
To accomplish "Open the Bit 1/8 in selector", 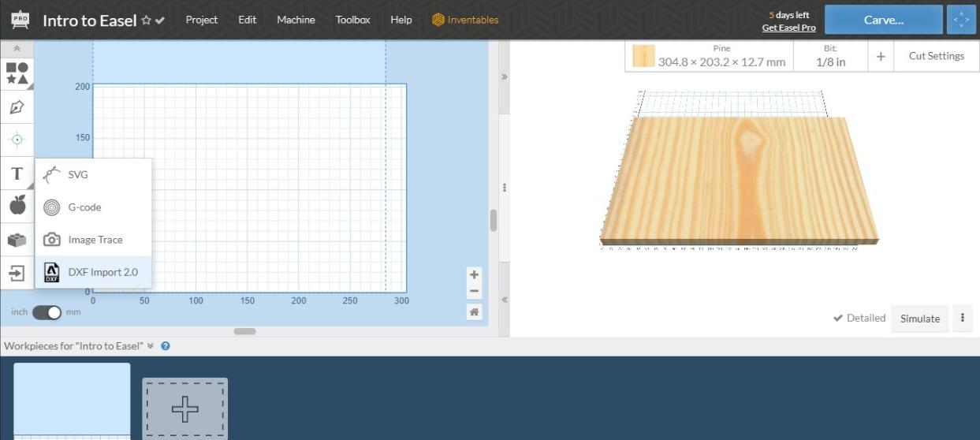I will pos(830,56).
